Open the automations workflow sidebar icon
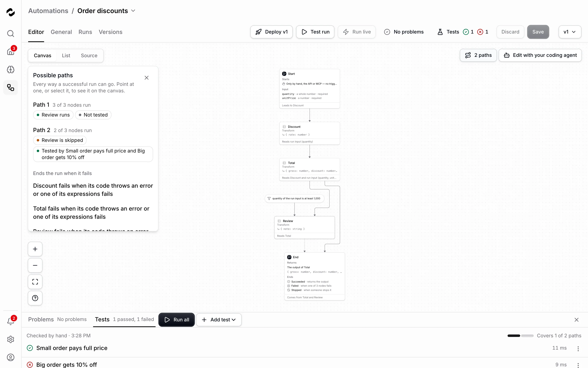588x368 pixels. 10,87
